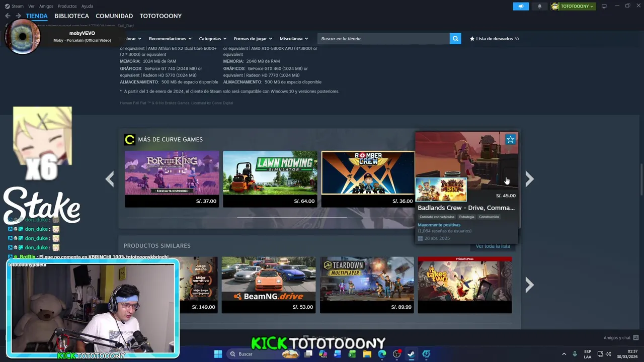Launch Microsoft 365 from the taskbar
644x362 pixels.
tap(323, 354)
